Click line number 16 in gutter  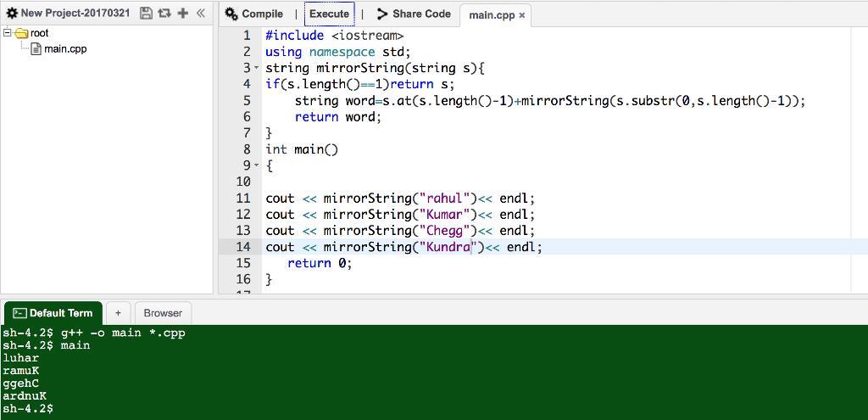click(x=243, y=278)
